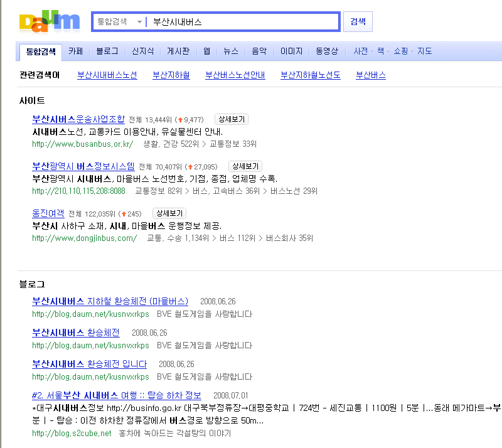Open the 부산시버스운송사업조합 site link

(78, 119)
